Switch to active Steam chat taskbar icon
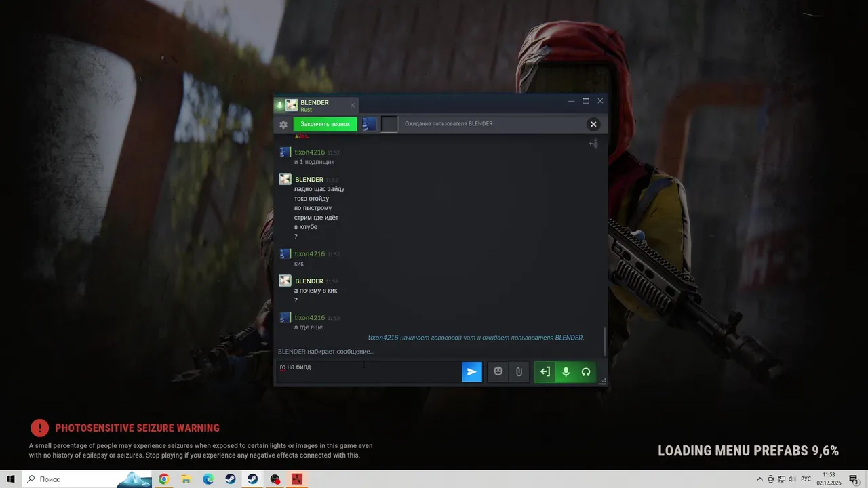Screen dimensions: 868x488 pyautogui.click(x=252, y=479)
